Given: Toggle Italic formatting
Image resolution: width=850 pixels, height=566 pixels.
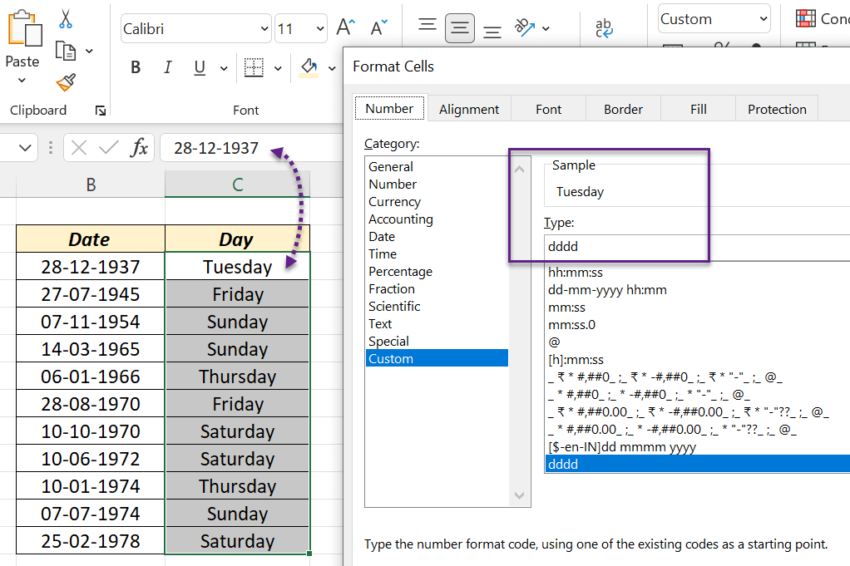Looking at the screenshot, I should click(x=167, y=68).
